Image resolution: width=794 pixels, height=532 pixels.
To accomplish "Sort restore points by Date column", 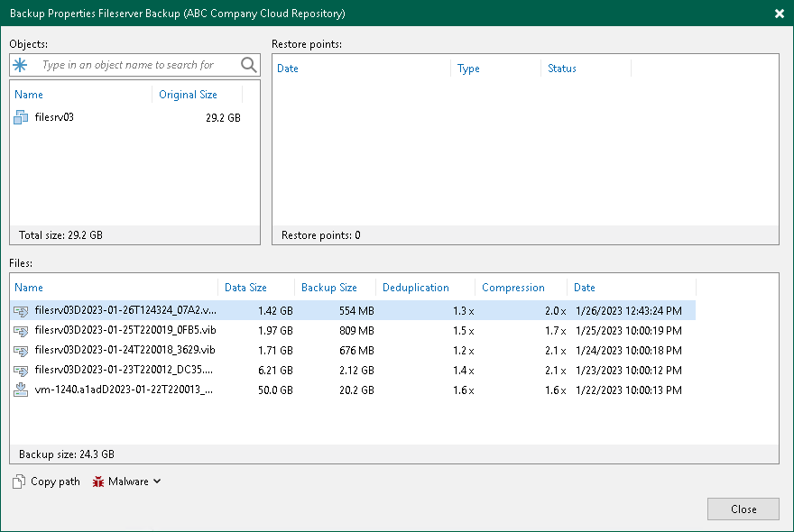I will [288, 69].
